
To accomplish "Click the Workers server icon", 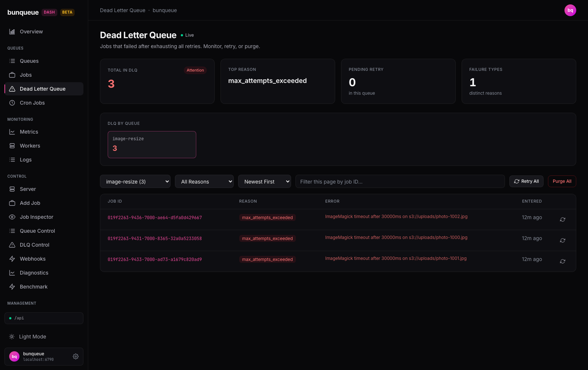I will [x=12, y=146].
